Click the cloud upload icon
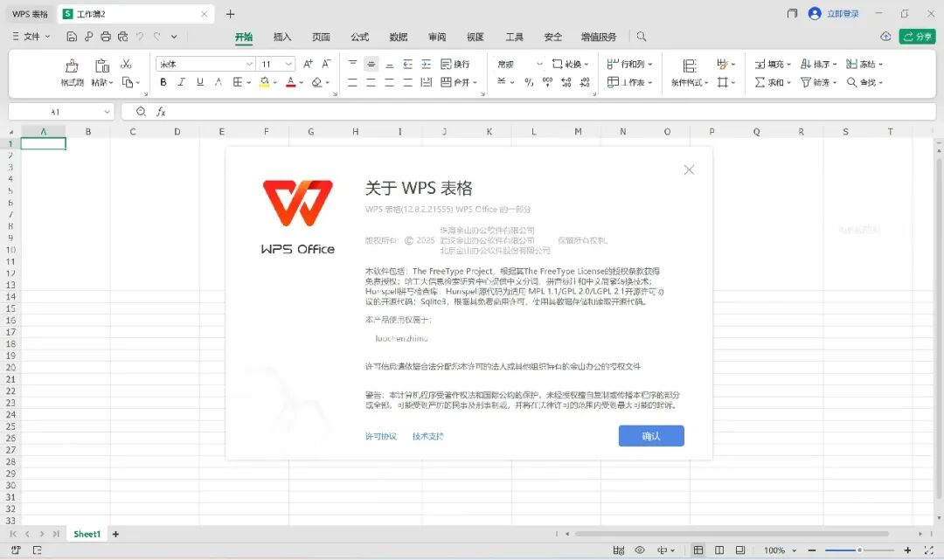Image resolution: width=944 pixels, height=560 pixels. [885, 37]
